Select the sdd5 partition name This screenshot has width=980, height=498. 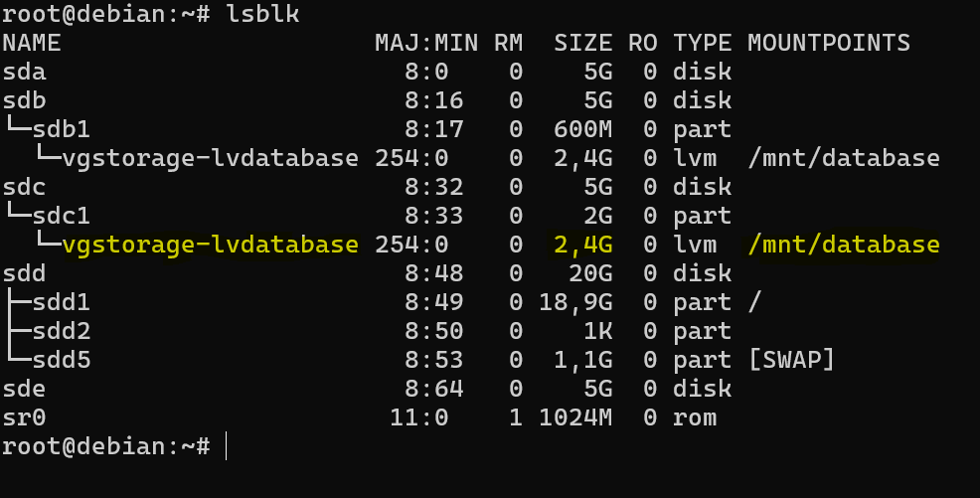(62, 360)
